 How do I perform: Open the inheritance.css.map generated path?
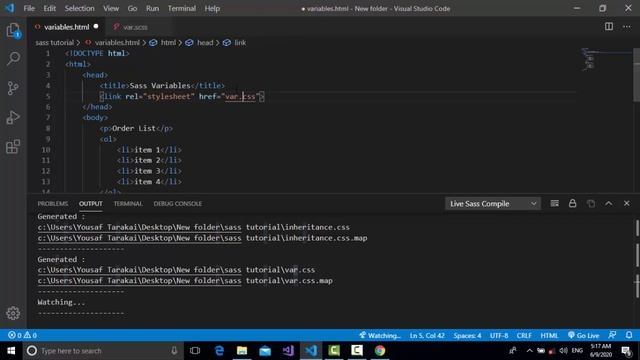(202, 238)
